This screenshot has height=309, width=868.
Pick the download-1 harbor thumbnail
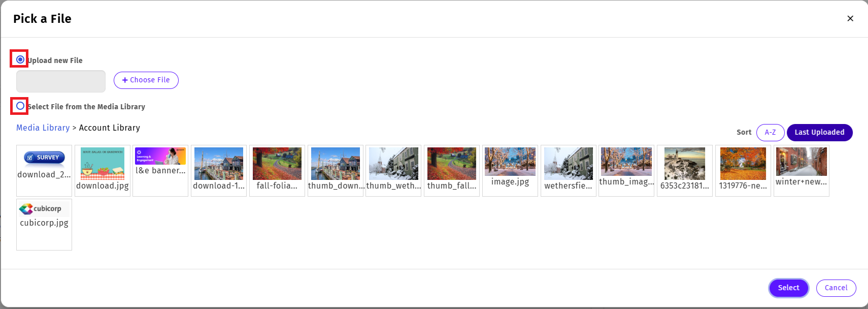pyautogui.click(x=219, y=171)
